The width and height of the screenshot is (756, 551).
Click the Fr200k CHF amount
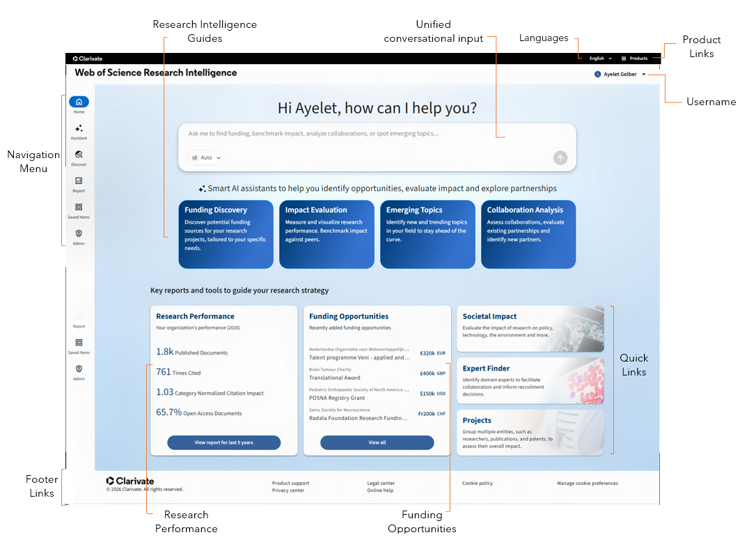432,414
